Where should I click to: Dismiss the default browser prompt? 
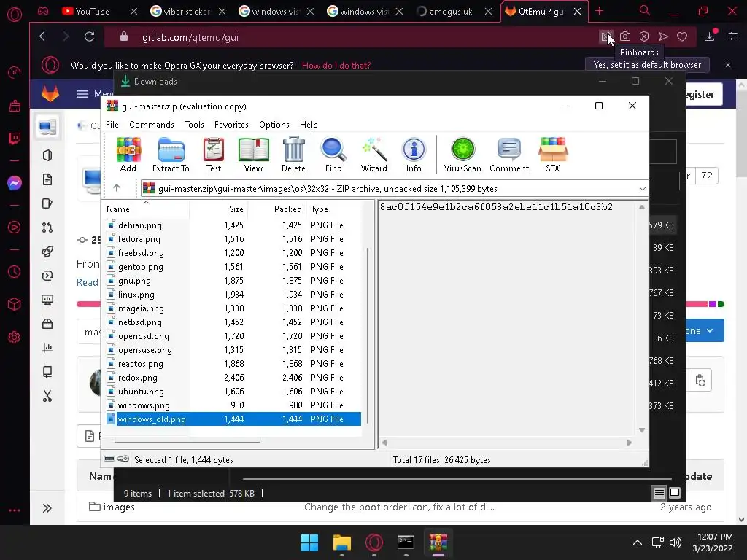pos(728,65)
